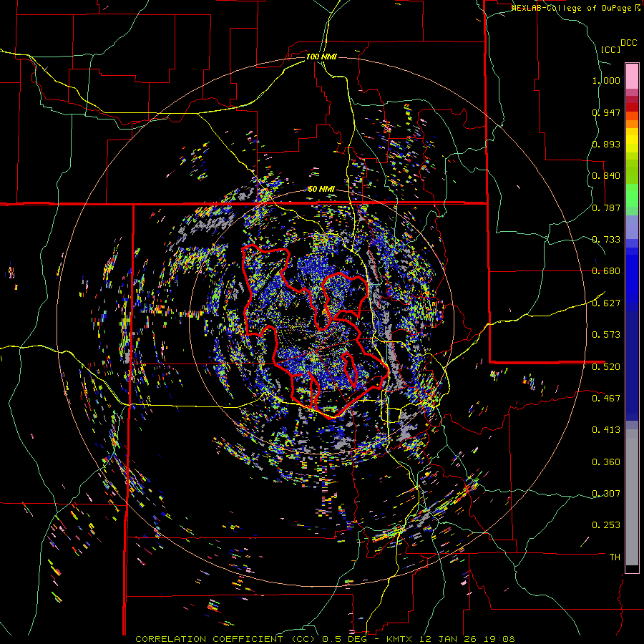
Task: Click the TH threshold legend label
Action: (x=615, y=557)
